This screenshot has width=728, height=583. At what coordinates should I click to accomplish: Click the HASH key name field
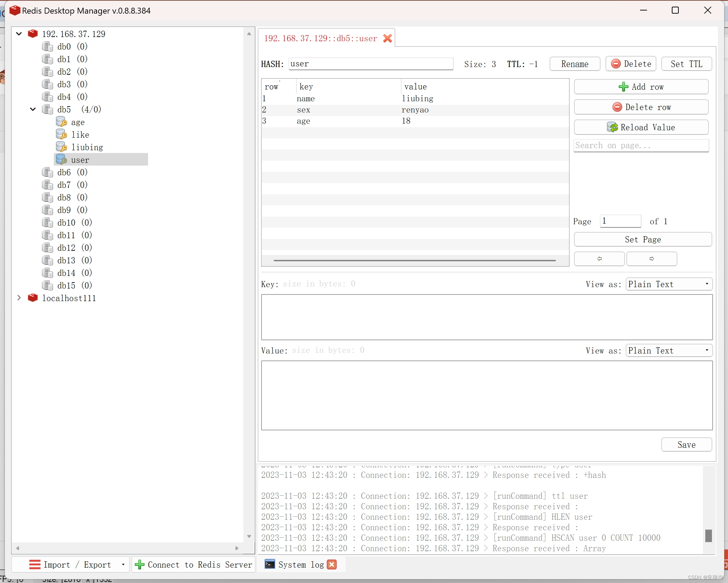[x=371, y=64]
